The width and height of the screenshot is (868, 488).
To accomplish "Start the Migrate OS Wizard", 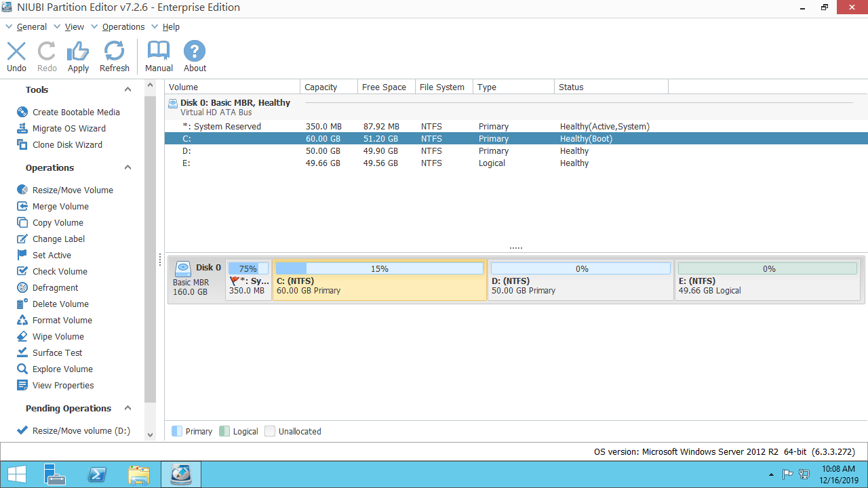I will (x=68, y=128).
